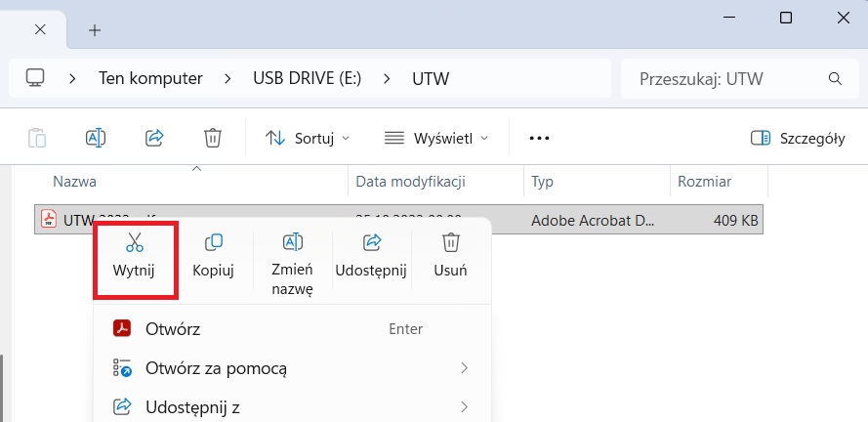The width and height of the screenshot is (868, 422).
Task: Open the Wyświetl view dropdown
Action: (x=436, y=138)
